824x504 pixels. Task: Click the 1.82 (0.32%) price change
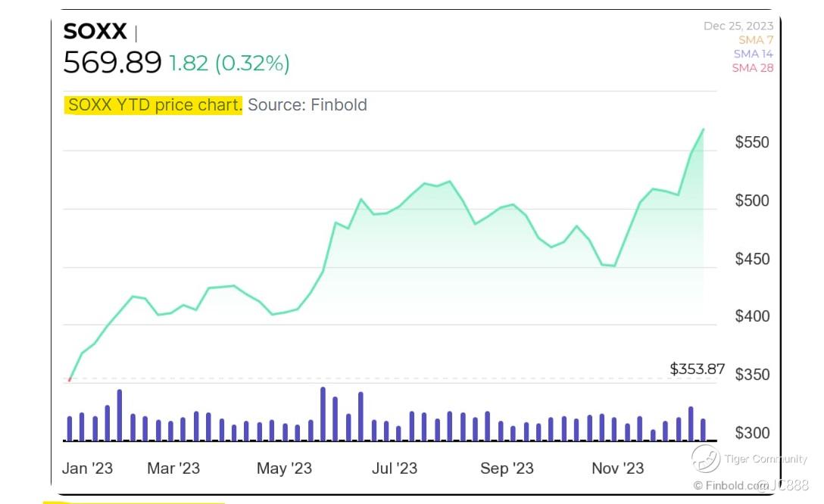click(229, 64)
